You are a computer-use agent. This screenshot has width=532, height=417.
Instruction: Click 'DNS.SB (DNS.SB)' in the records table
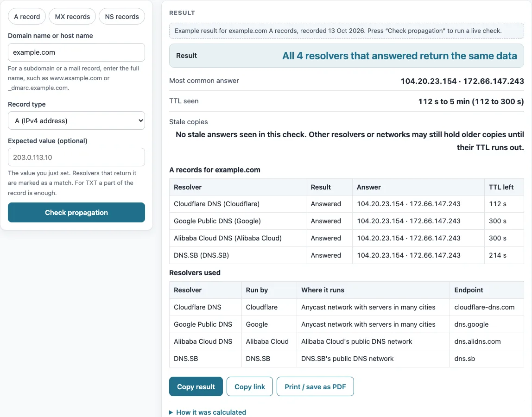(201, 255)
